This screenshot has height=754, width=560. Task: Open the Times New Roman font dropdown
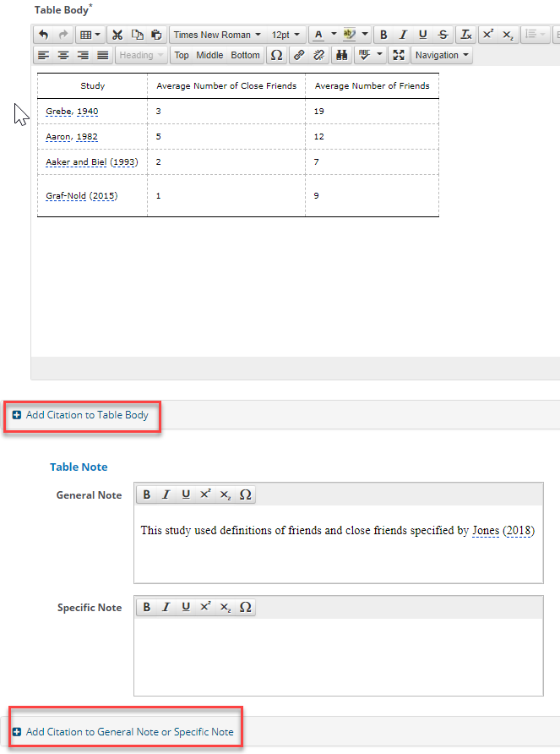[x=217, y=35]
